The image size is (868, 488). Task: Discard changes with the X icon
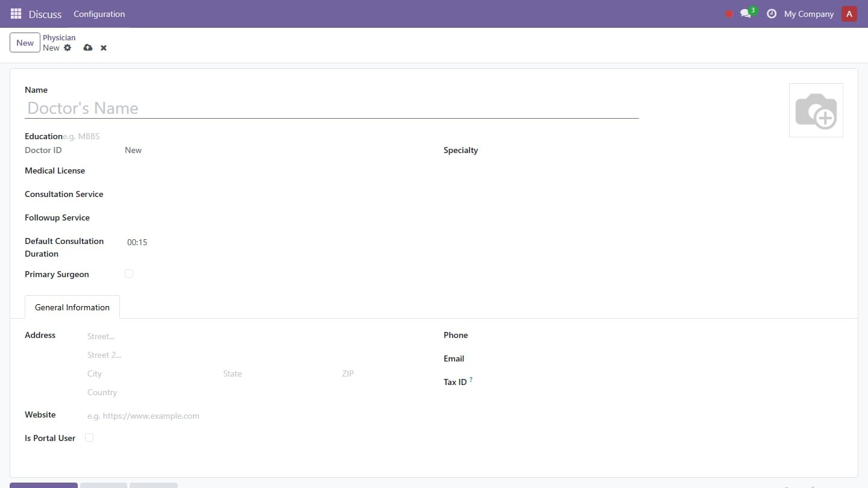pos(104,48)
